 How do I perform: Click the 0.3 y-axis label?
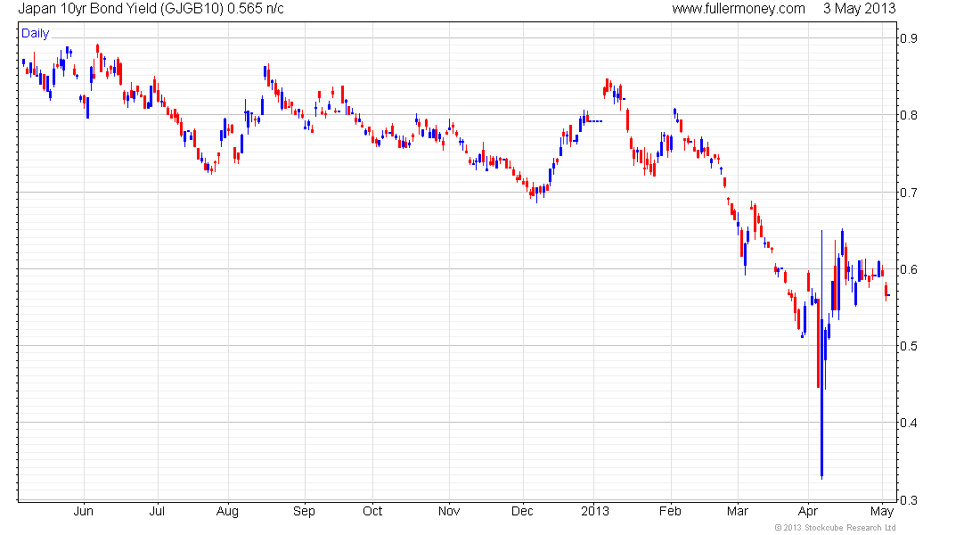pyautogui.click(x=909, y=499)
